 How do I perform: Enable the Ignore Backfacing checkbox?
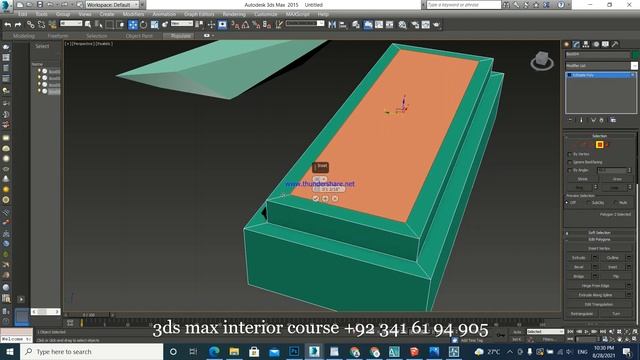570,162
